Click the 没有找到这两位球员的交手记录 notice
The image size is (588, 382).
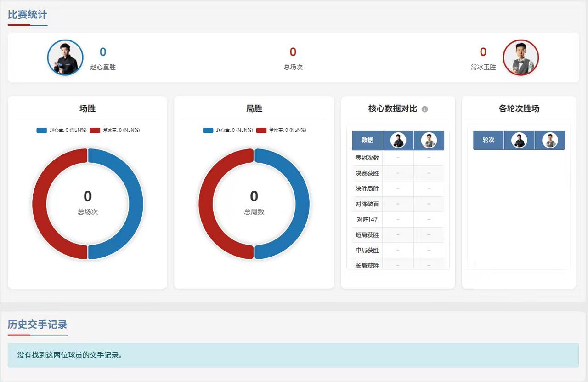pyautogui.click(x=293, y=355)
